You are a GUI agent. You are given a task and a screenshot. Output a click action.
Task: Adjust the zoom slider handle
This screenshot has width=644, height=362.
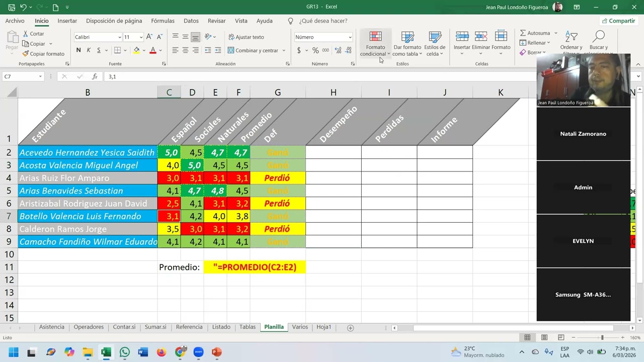(602, 337)
